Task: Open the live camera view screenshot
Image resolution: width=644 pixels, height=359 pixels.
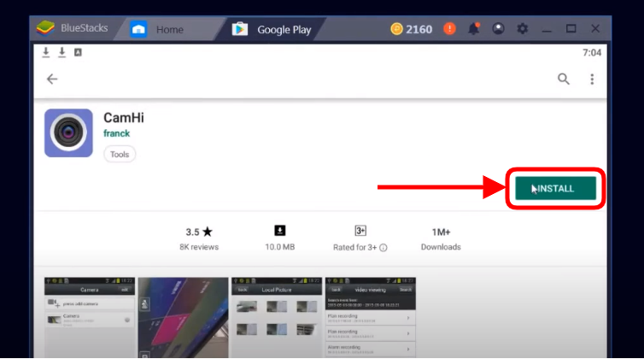Action: point(183,317)
